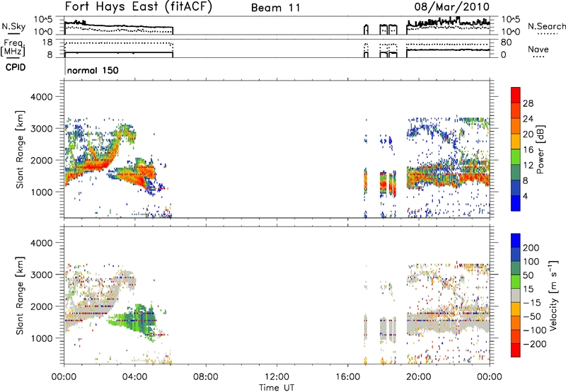Click the velocity panel 'Slant Range [km]' label
Screen dimensions: 566x392
21,295
